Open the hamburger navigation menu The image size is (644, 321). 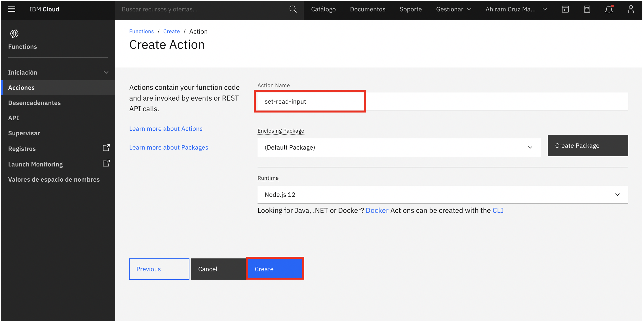click(x=12, y=9)
